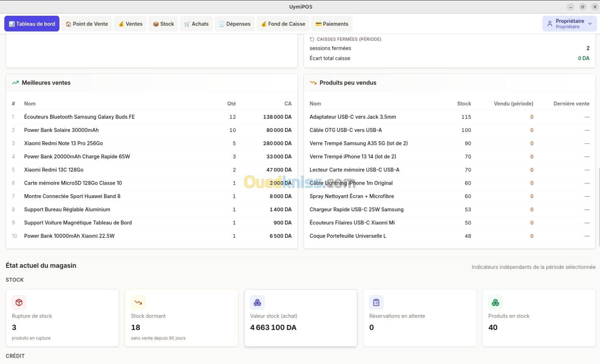Click the green trend-up icon beside Meilleures ventes

15,83
